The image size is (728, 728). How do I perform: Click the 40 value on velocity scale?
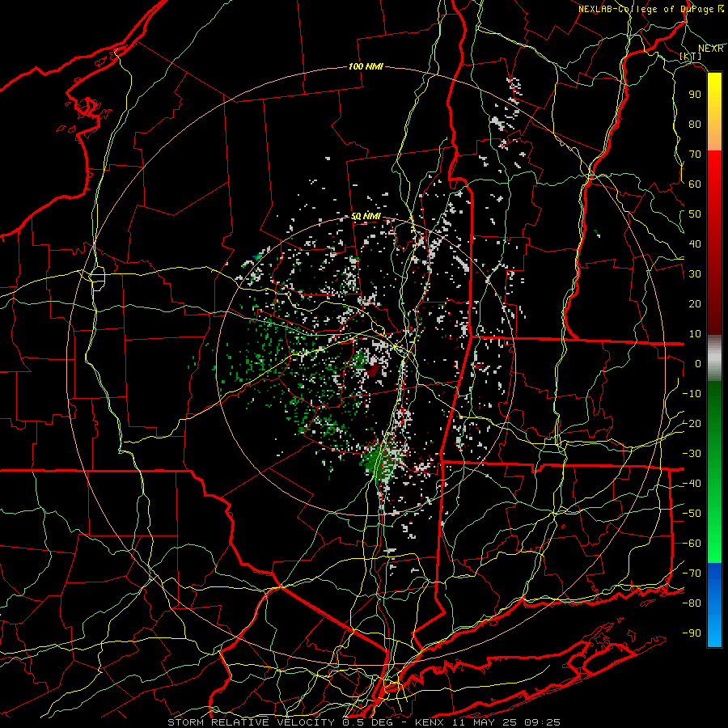click(695, 243)
